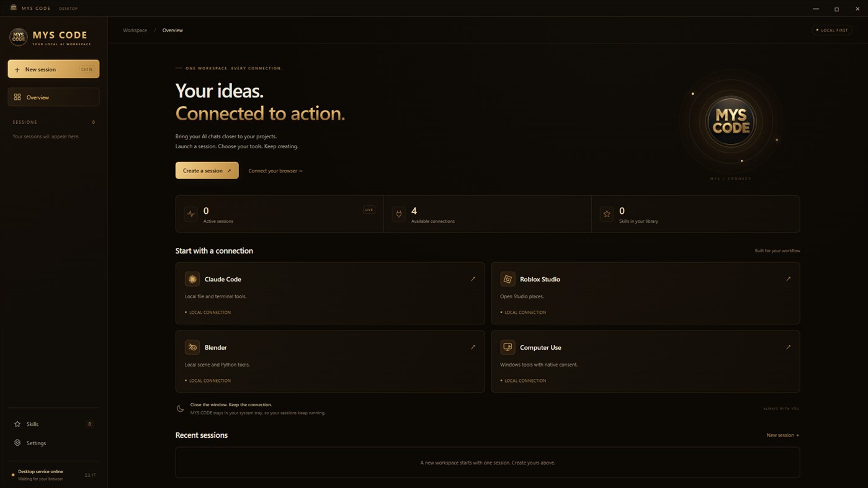868x488 pixels.
Task: Open the Skills sidebar item
Action: 53,424
